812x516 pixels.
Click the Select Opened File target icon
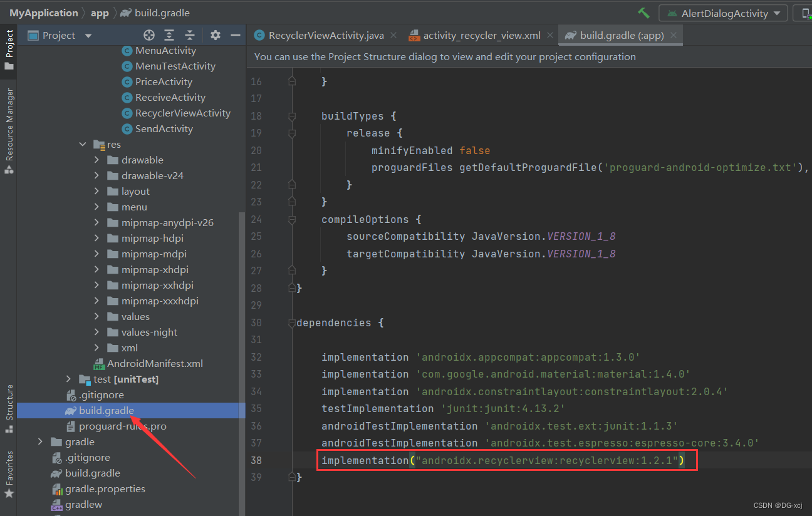pos(148,35)
